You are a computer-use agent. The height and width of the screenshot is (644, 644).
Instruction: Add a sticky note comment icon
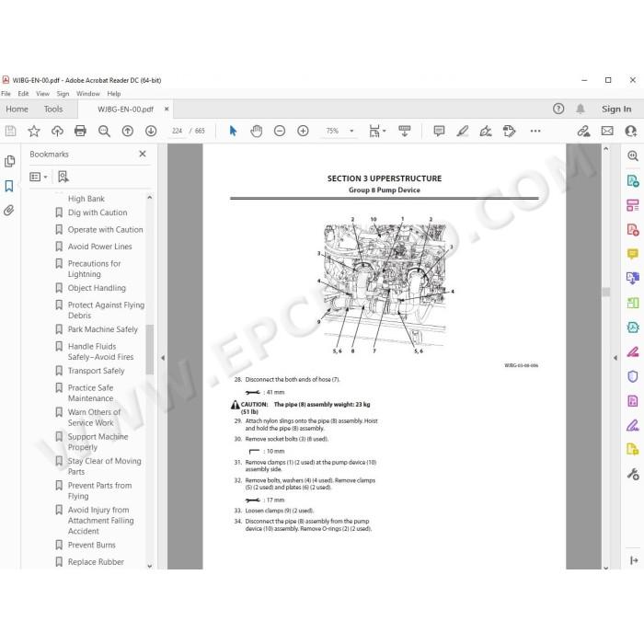(x=439, y=131)
